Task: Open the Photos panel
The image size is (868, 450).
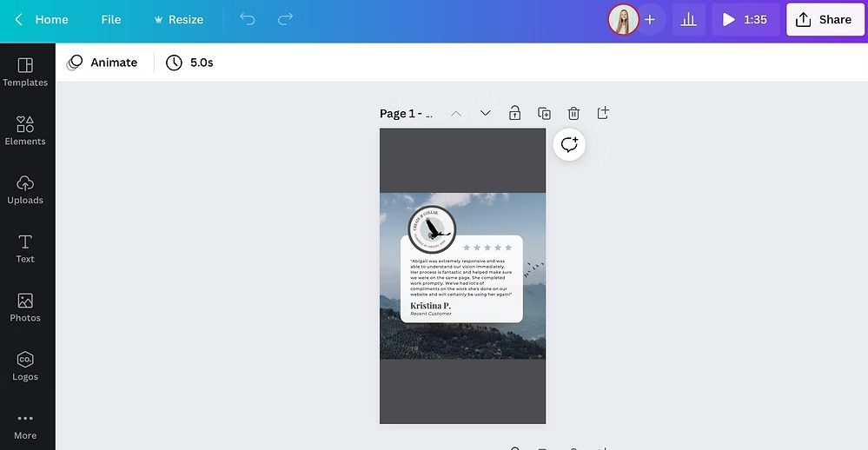Action: pos(25,308)
